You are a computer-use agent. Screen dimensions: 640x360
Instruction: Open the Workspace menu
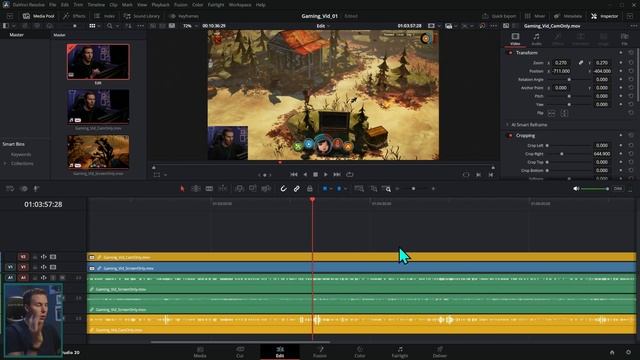(240, 5)
